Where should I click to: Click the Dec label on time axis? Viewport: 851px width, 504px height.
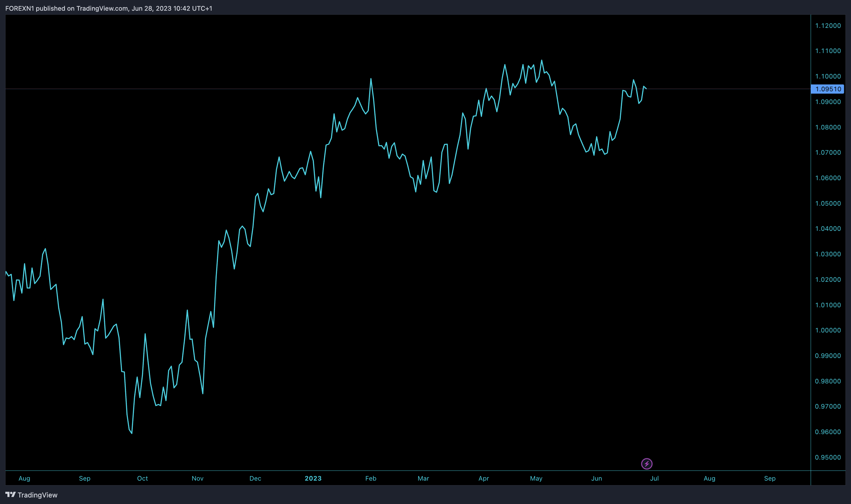(255, 478)
